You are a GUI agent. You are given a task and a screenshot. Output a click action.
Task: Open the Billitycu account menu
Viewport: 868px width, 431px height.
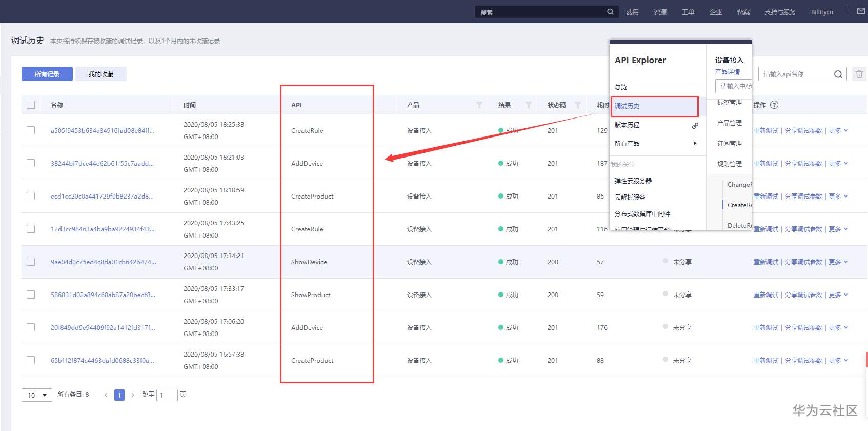(x=822, y=12)
